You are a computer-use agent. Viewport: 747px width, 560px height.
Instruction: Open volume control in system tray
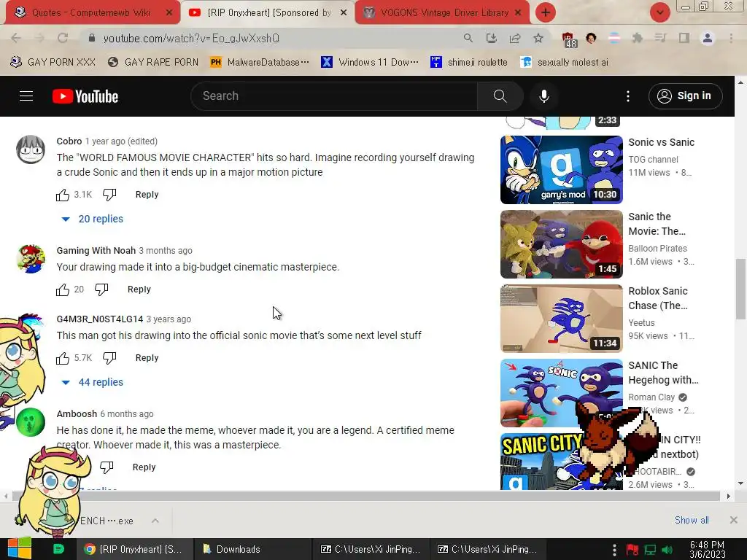(667, 550)
